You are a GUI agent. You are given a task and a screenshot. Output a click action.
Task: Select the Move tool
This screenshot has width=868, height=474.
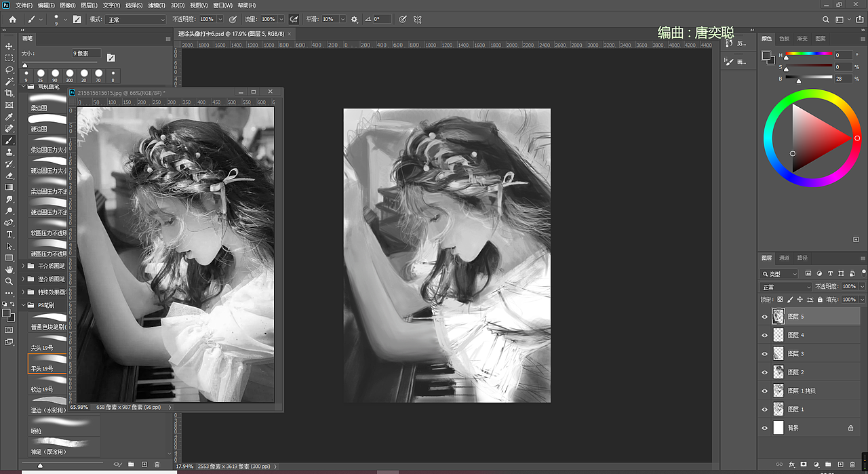pos(9,46)
